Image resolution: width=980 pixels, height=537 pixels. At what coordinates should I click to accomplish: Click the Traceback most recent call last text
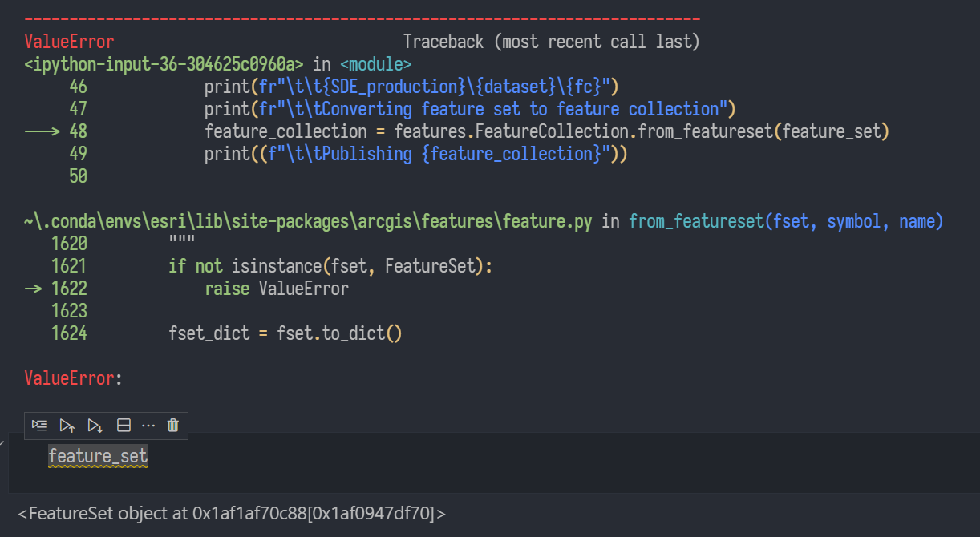(x=551, y=42)
